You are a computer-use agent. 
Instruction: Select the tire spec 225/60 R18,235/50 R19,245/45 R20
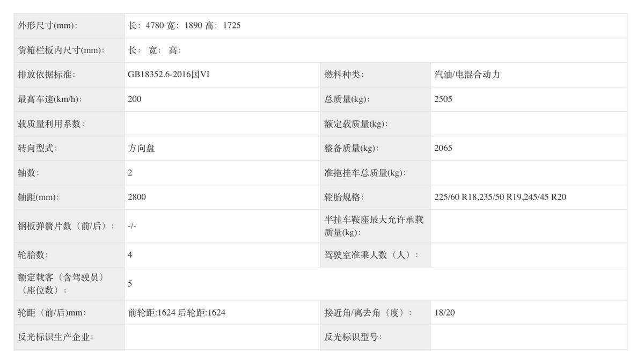[x=500, y=197]
